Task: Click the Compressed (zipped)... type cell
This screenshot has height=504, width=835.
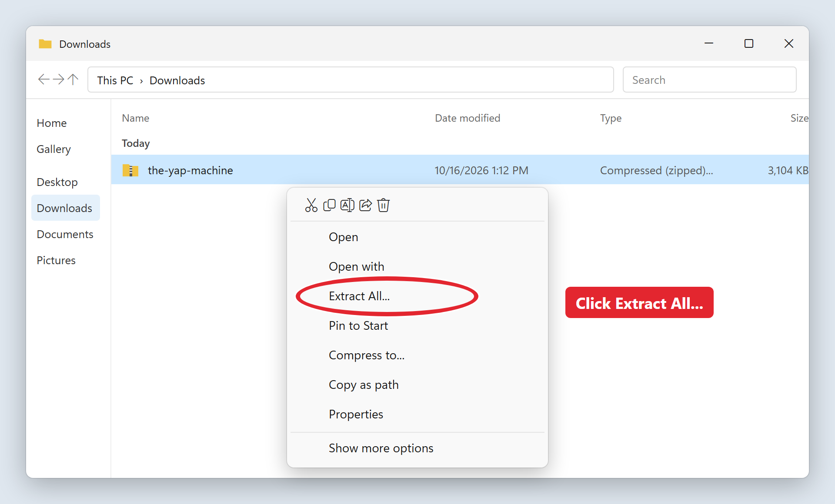Action: click(x=656, y=170)
